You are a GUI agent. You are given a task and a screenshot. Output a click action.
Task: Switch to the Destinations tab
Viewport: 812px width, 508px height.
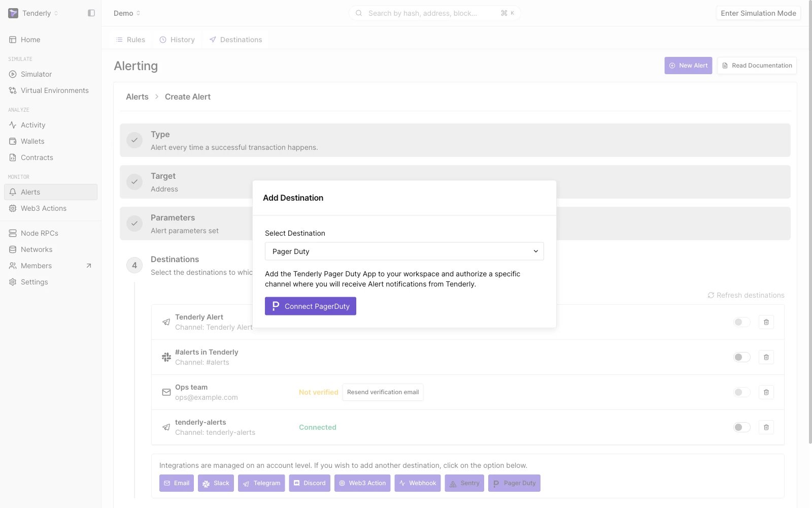(236, 40)
